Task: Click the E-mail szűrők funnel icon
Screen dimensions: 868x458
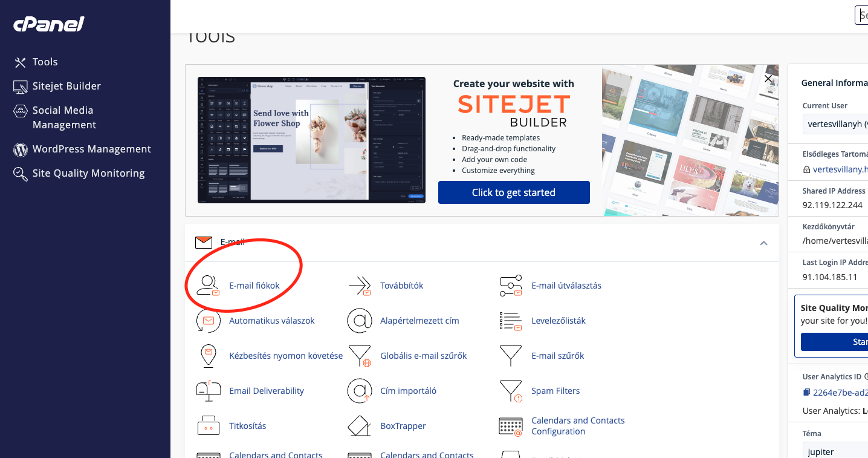Action: (511, 356)
